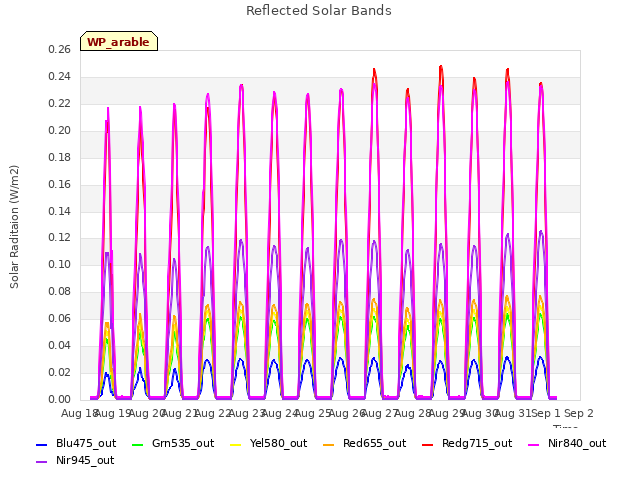Click the Aug 18 x-axis date label
Image resolution: width=640 pixels, height=480 pixels.
(80, 413)
